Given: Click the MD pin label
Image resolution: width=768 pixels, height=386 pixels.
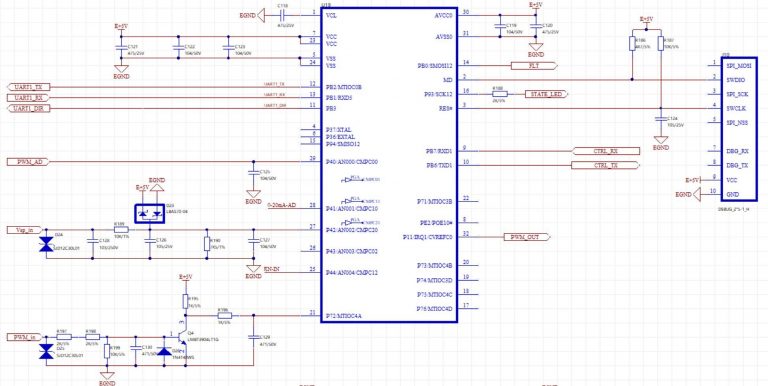Looking at the screenshot, I should coord(447,79).
